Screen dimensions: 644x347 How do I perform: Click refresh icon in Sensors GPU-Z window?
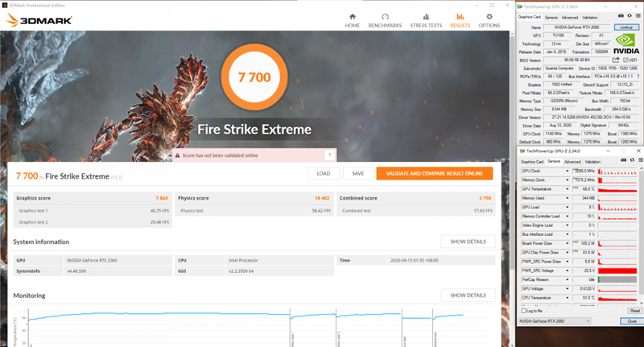click(x=632, y=160)
